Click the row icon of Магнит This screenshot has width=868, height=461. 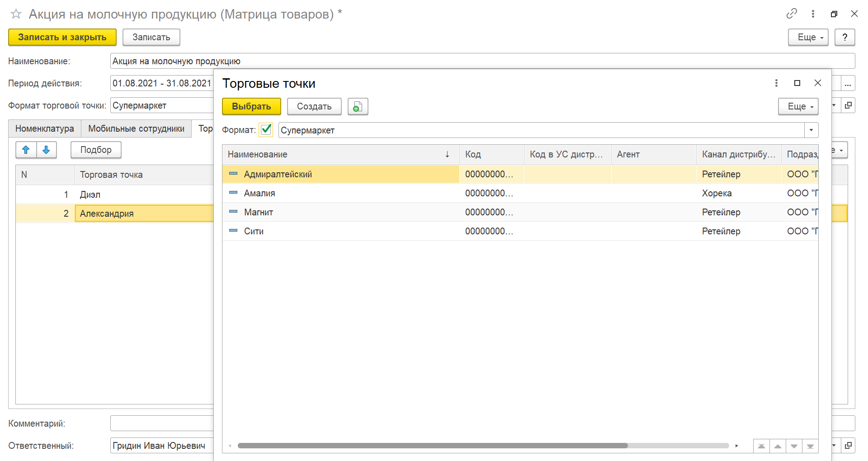(233, 212)
